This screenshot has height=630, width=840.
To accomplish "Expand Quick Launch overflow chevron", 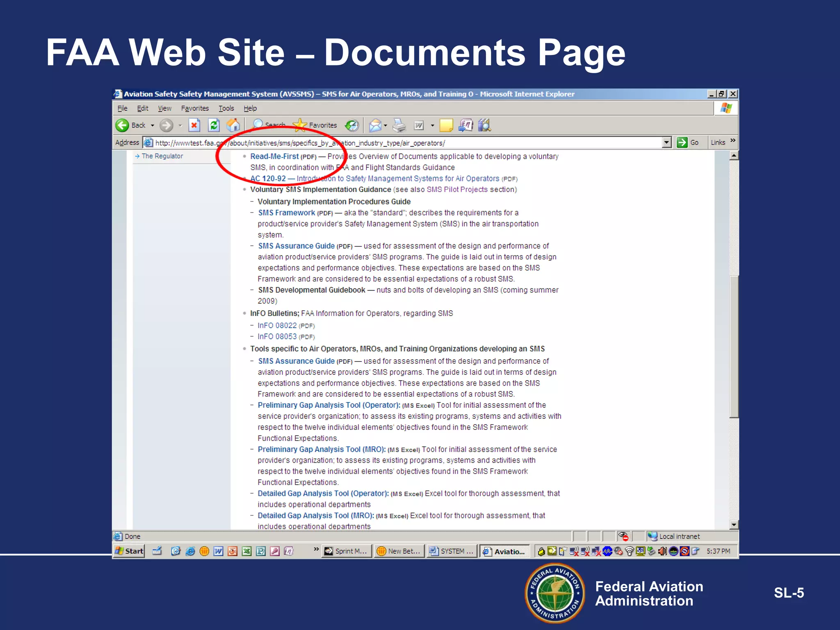I will tap(316, 549).
